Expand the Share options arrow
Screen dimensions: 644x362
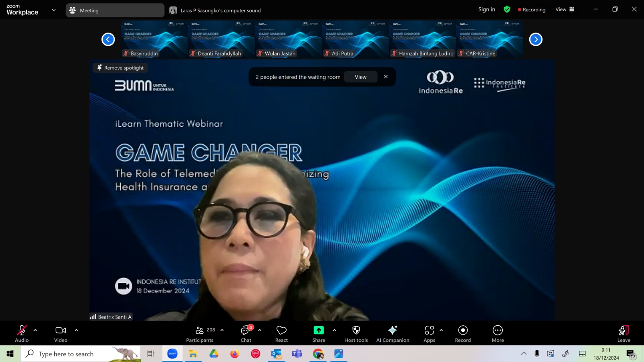point(334,330)
